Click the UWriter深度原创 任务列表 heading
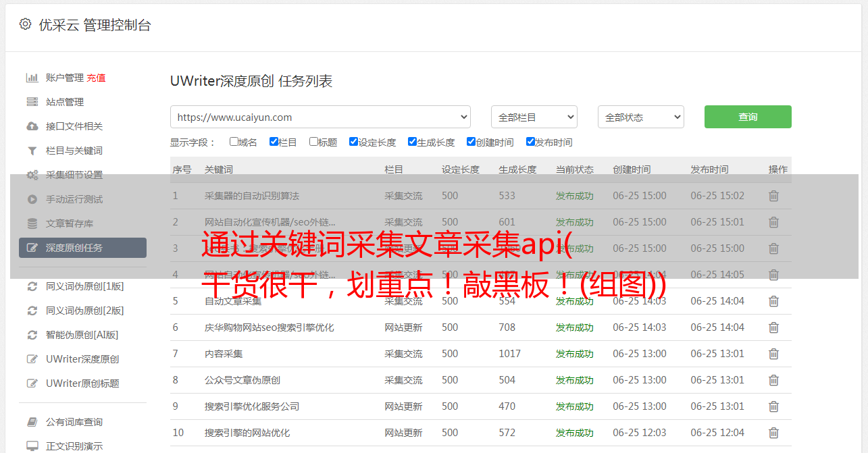The image size is (868, 453). pyautogui.click(x=251, y=81)
